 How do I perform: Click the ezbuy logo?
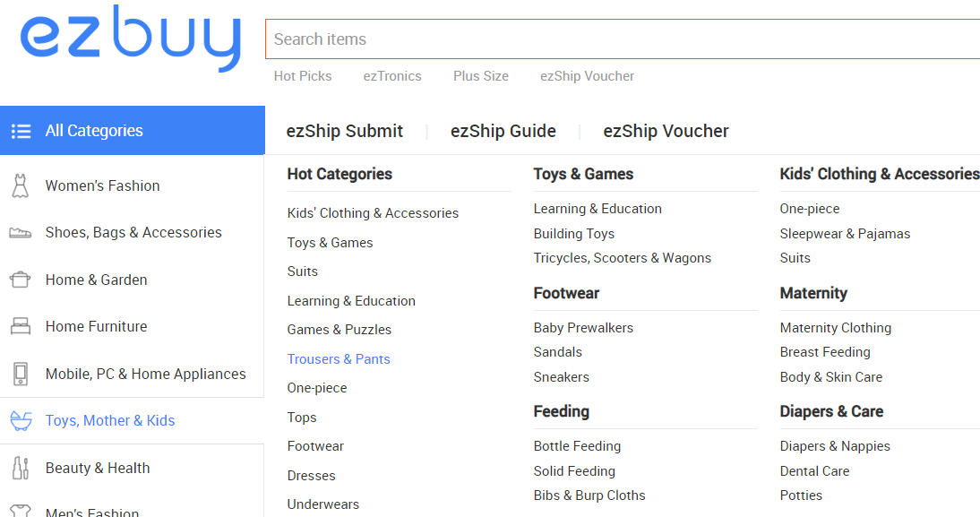pos(131,40)
